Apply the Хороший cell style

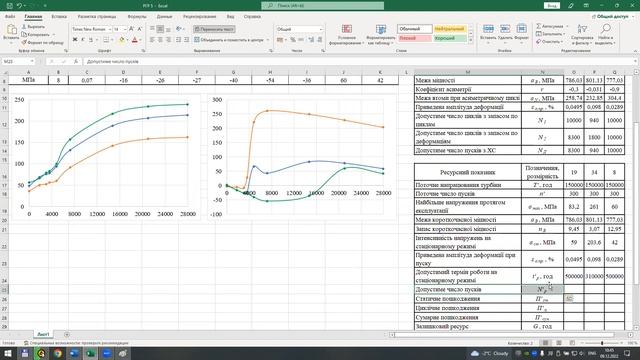click(x=449, y=38)
